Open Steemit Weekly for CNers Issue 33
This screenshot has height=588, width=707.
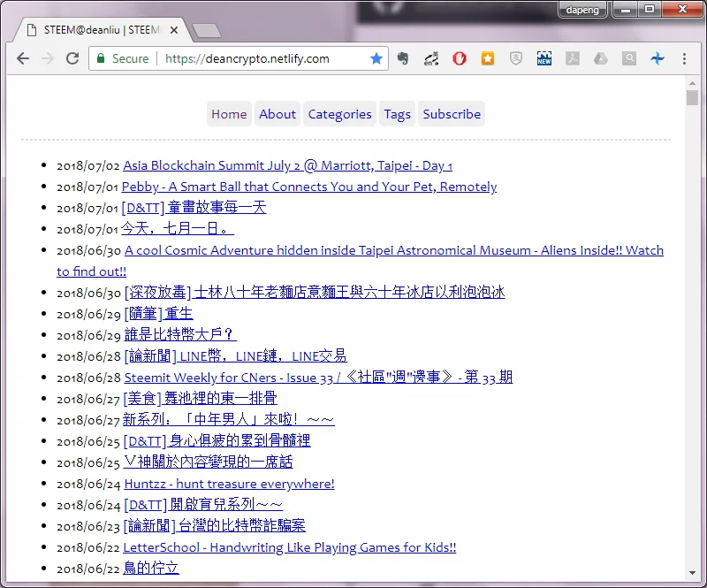coord(318,378)
